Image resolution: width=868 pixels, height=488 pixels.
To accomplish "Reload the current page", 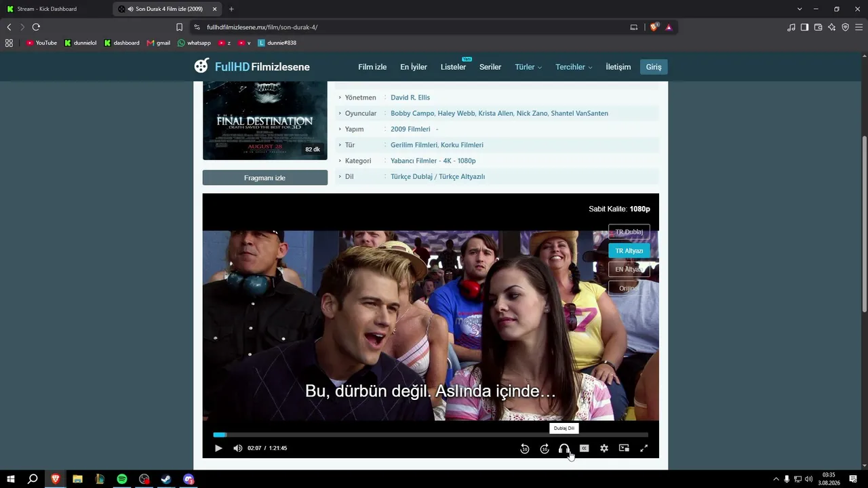I will [36, 27].
